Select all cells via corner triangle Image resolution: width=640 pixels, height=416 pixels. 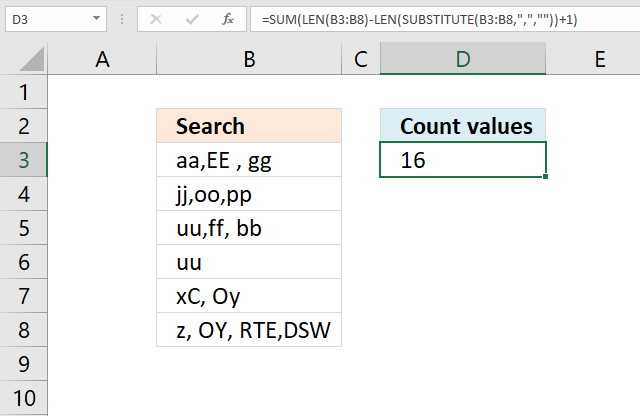click(x=24, y=60)
